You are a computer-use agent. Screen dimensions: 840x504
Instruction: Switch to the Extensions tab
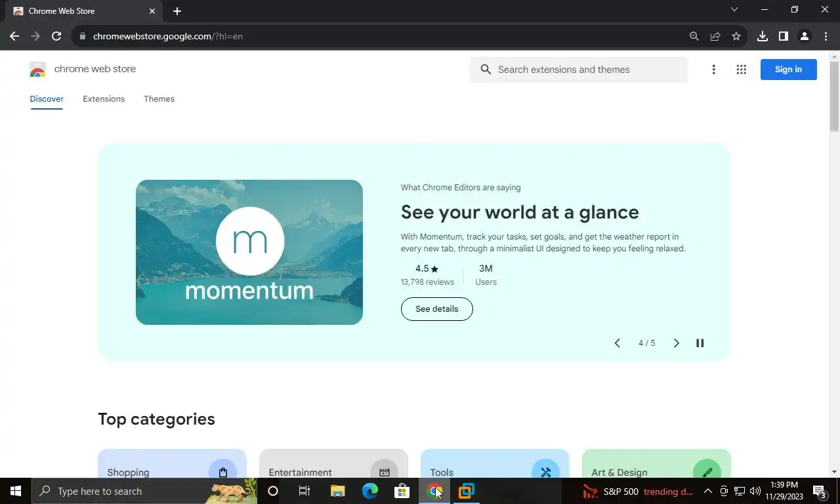click(x=104, y=99)
